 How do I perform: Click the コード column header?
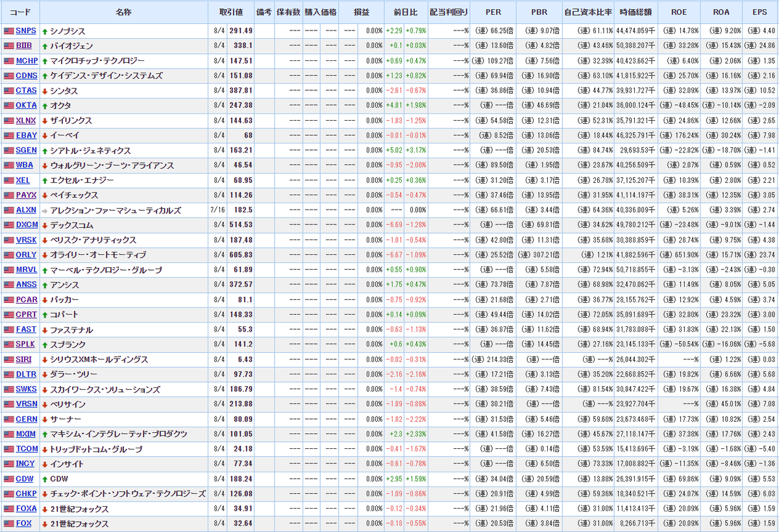pyautogui.click(x=20, y=12)
